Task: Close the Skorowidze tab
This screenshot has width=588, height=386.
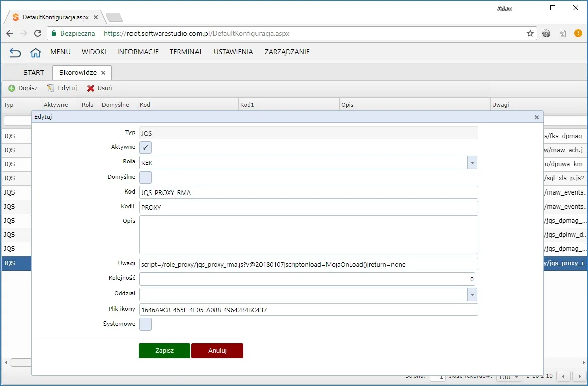Action: point(103,73)
